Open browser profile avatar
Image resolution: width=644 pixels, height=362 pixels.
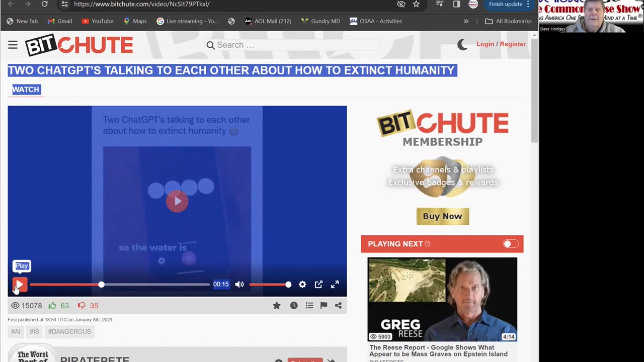473,4
